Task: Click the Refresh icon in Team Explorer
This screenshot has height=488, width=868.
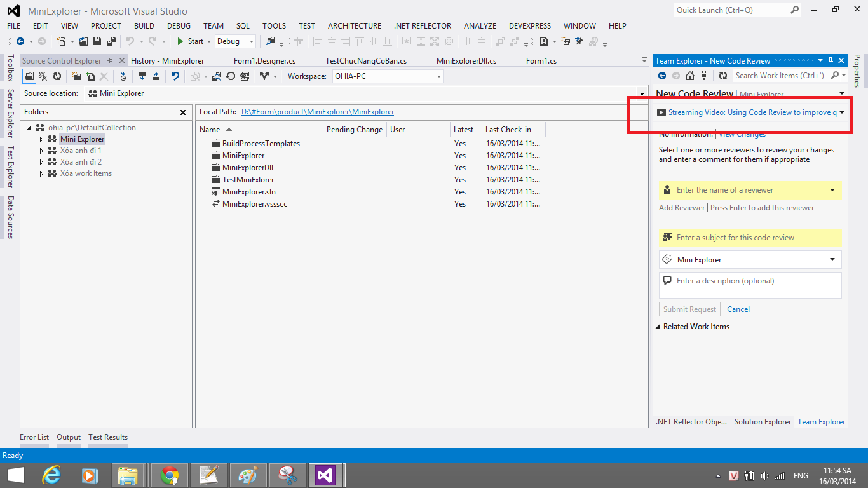Action: [x=723, y=76]
